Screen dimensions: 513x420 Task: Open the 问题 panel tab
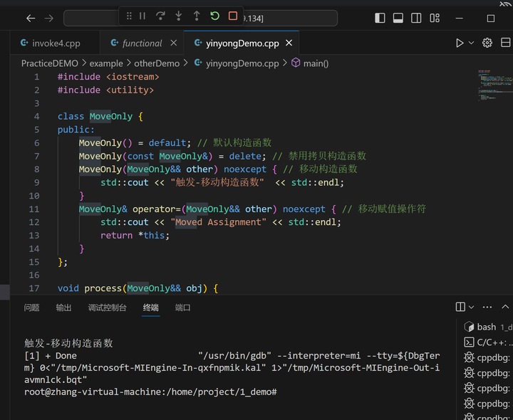(x=32, y=308)
